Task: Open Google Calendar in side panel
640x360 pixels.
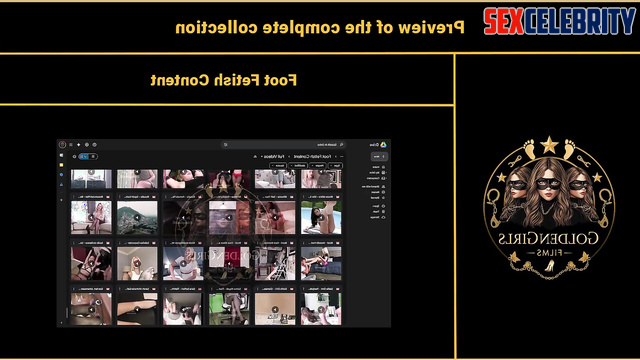Action: click(62, 155)
